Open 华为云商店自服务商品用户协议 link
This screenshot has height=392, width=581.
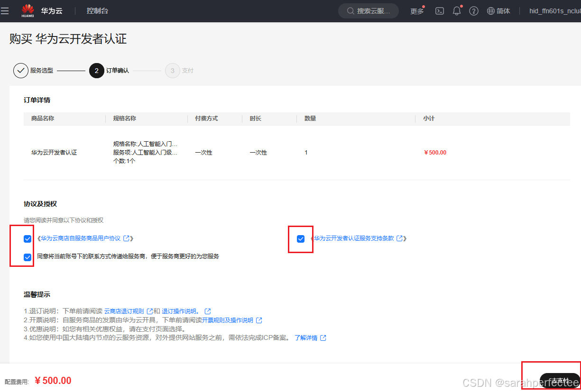pyautogui.click(x=81, y=238)
